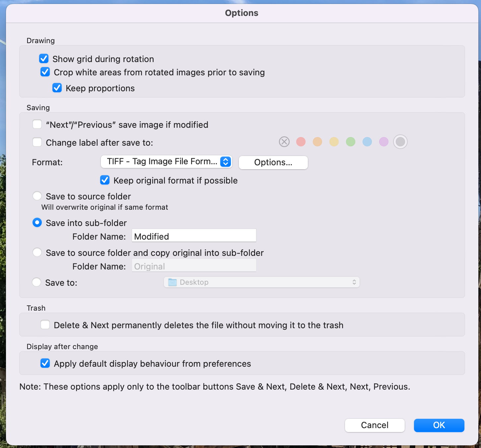Viewport: 481px width, 448px height.
Task: Enable Delete & Next permanently deletes option
Action: click(45, 325)
